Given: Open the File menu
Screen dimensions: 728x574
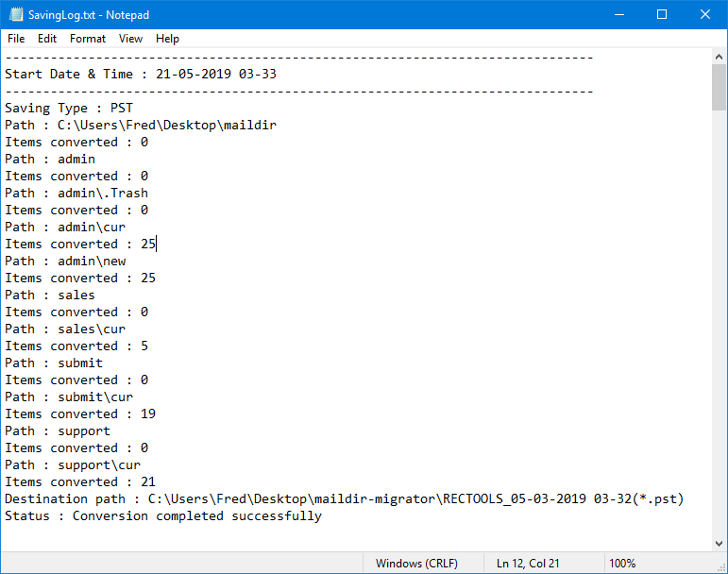Looking at the screenshot, I should [x=16, y=39].
